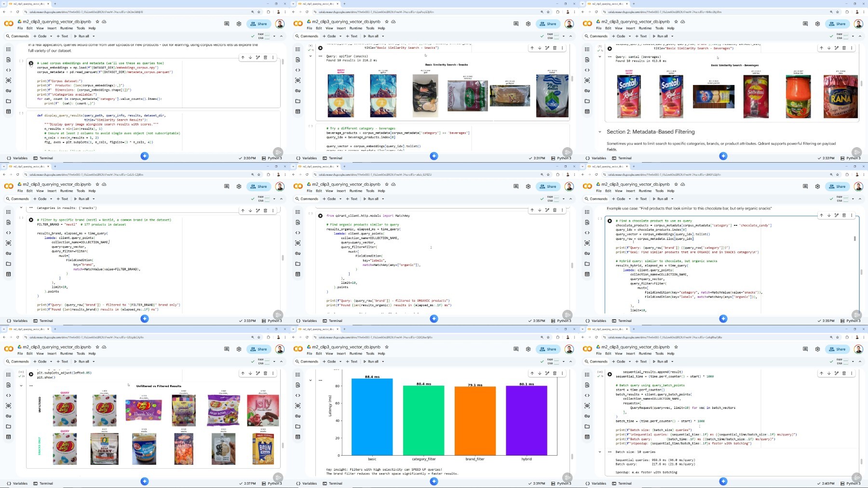Click Run all in the 2:33 PM window

click(x=81, y=199)
